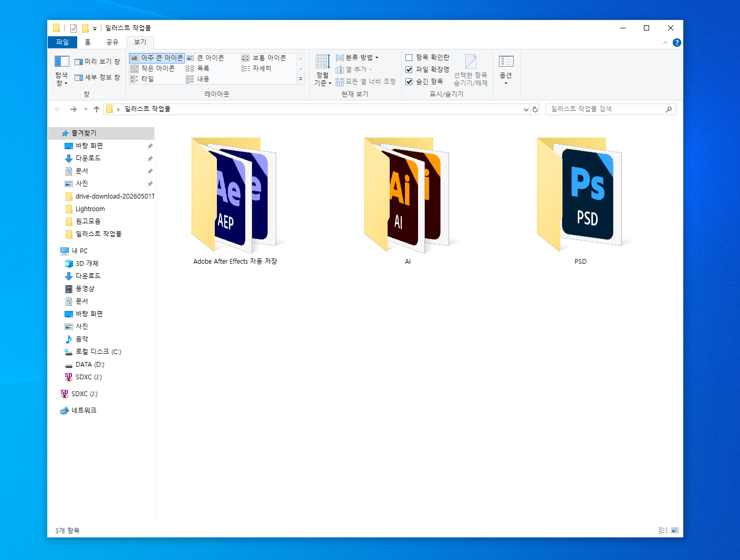Switch to details view from the status bar
The image size is (740, 560).
pos(663,531)
